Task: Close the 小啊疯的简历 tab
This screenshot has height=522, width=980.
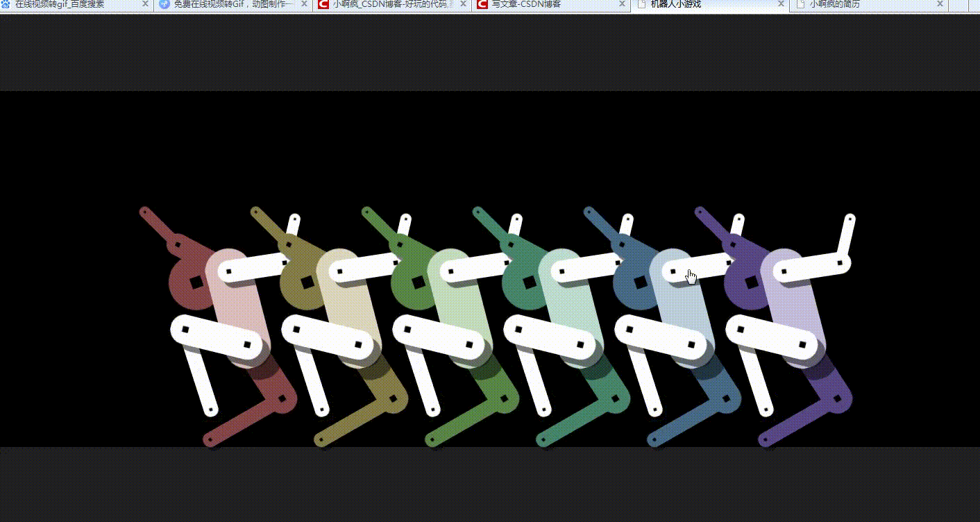Action: [940, 4]
